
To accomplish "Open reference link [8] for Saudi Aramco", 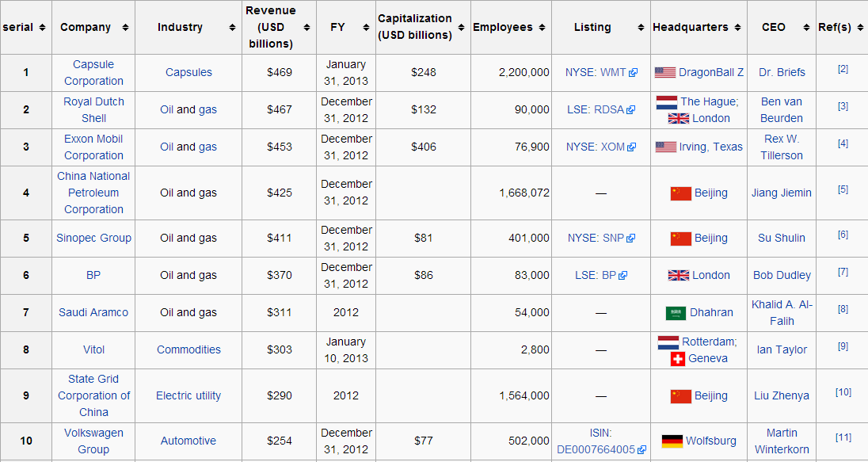I will pyautogui.click(x=842, y=307).
